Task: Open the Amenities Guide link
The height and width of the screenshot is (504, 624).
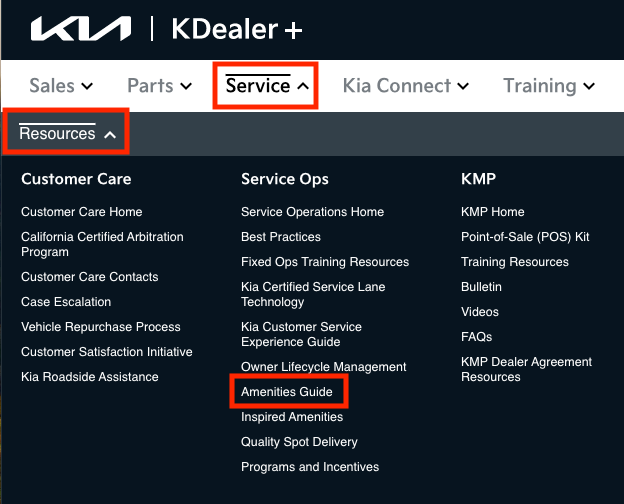Action: (287, 392)
